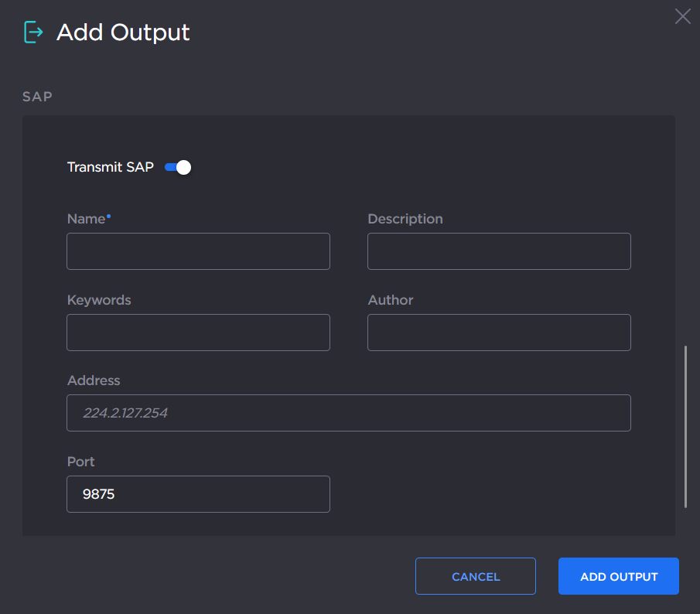This screenshot has width=700, height=614.
Task: Click the Description label
Action: [x=405, y=219]
